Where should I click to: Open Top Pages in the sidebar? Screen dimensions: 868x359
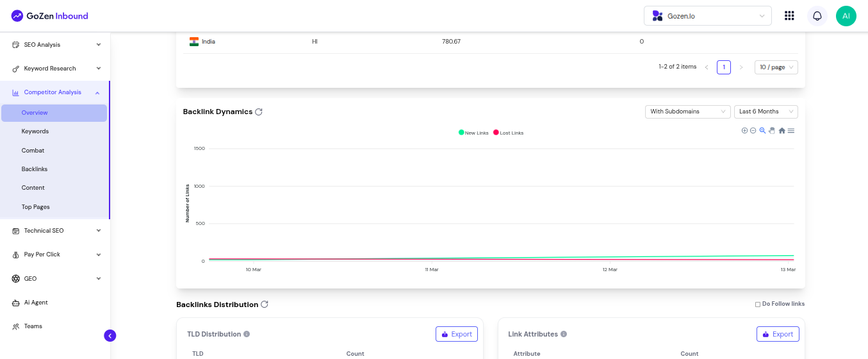(x=36, y=207)
